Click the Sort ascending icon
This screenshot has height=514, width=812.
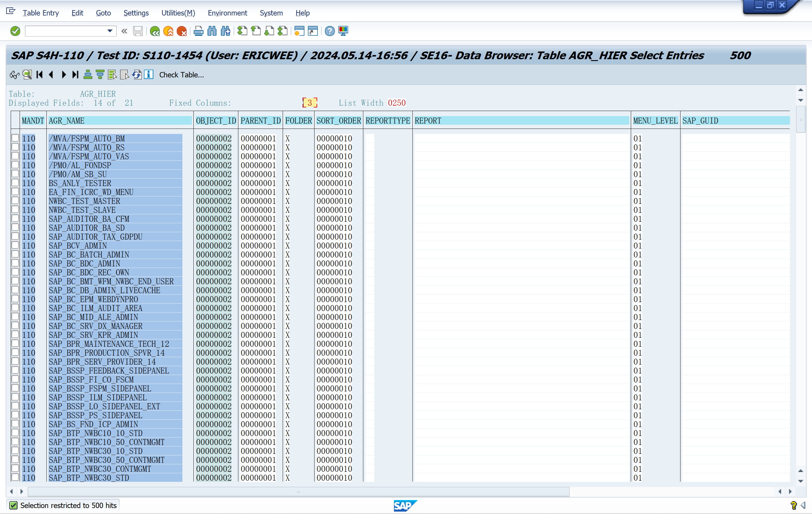tap(88, 74)
